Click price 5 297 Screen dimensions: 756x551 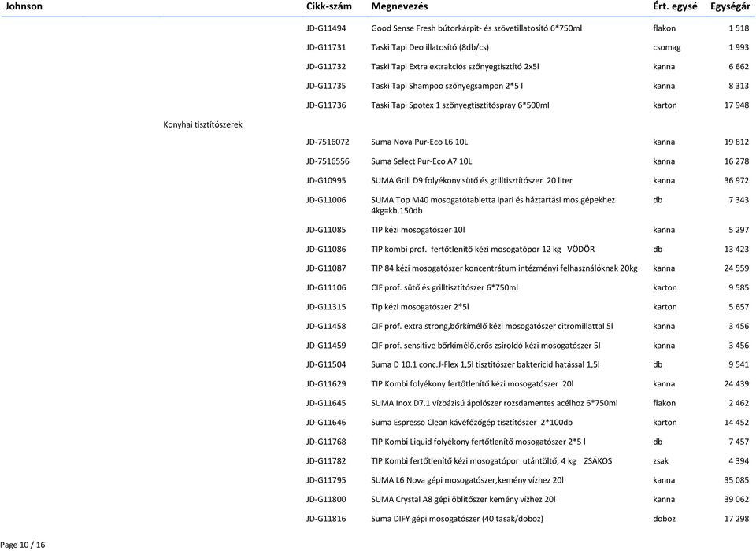click(x=739, y=230)
